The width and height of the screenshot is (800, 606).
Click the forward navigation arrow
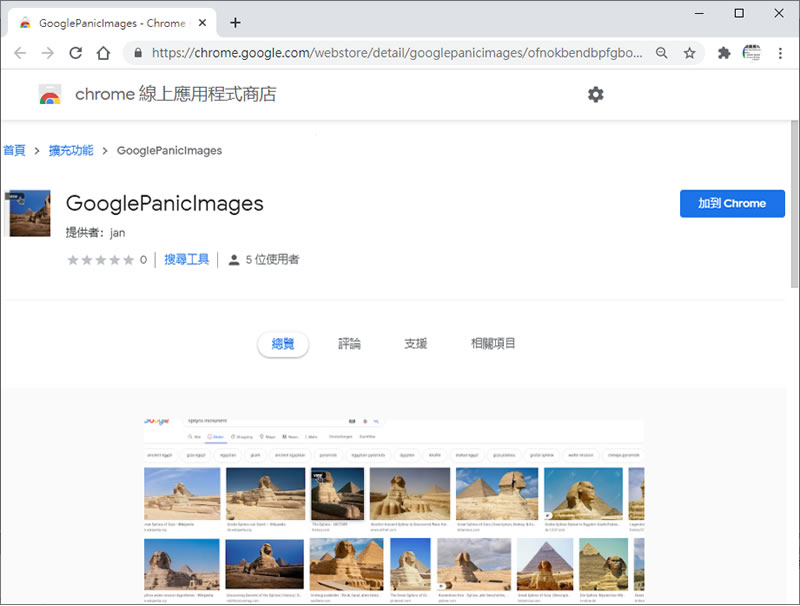coord(47,53)
